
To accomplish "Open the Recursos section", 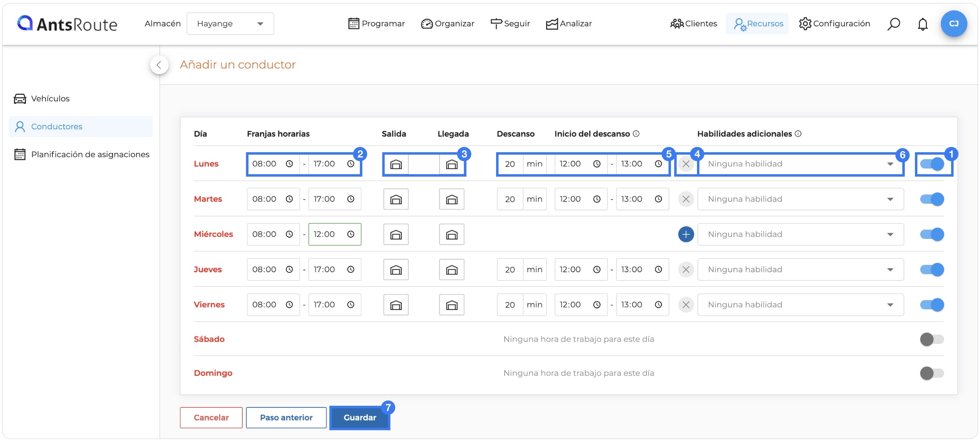I will click(x=757, y=24).
